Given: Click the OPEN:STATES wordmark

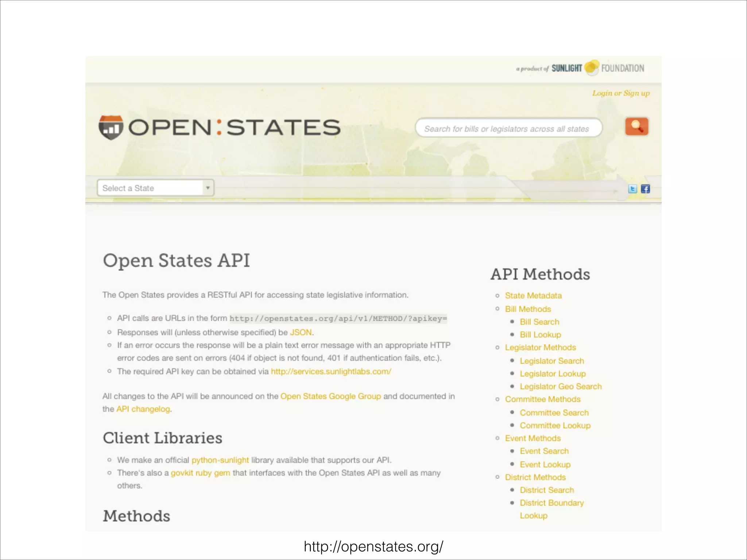Looking at the screenshot, I should 234,127.
